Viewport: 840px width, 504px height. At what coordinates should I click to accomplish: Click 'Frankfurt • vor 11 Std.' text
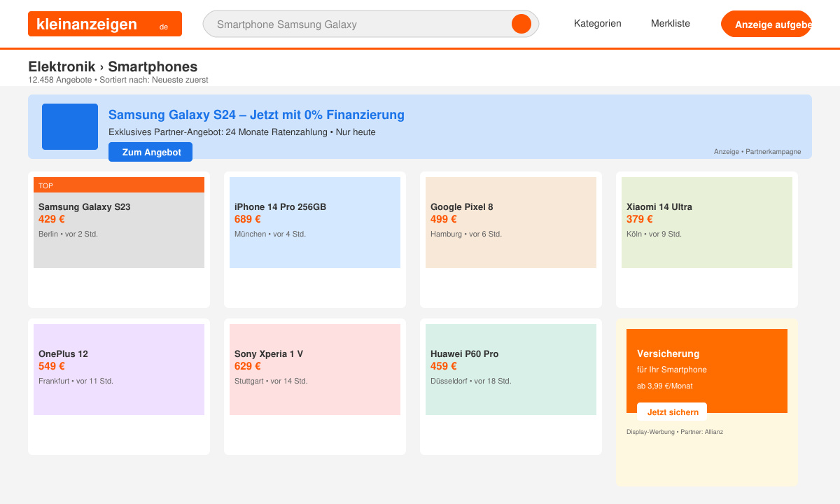(x=76, y=381)
